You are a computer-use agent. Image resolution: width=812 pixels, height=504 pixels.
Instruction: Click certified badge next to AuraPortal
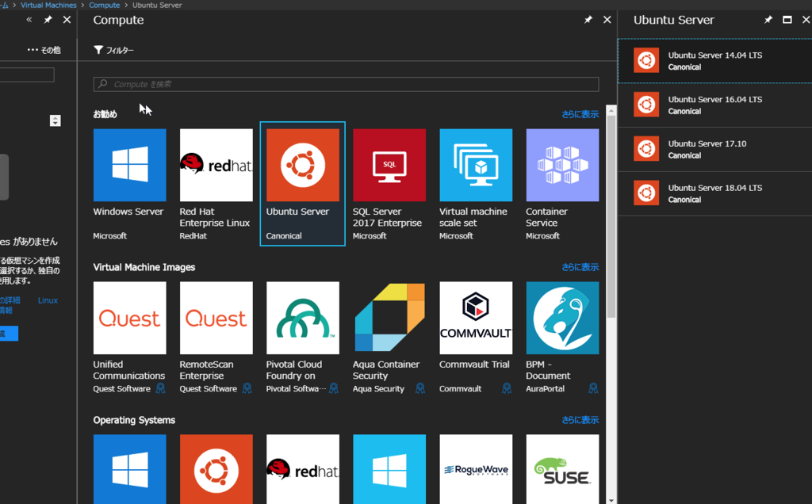pyautogui.click(x=593, y=388)
